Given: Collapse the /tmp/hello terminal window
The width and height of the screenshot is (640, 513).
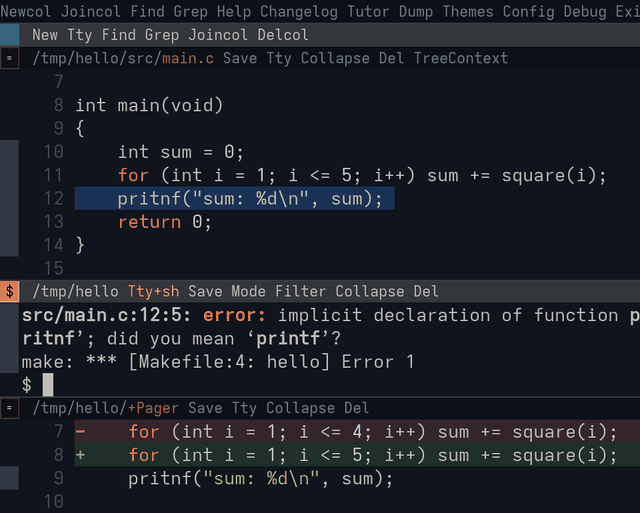Looking at the screenshot, I should tap(369, 291).
